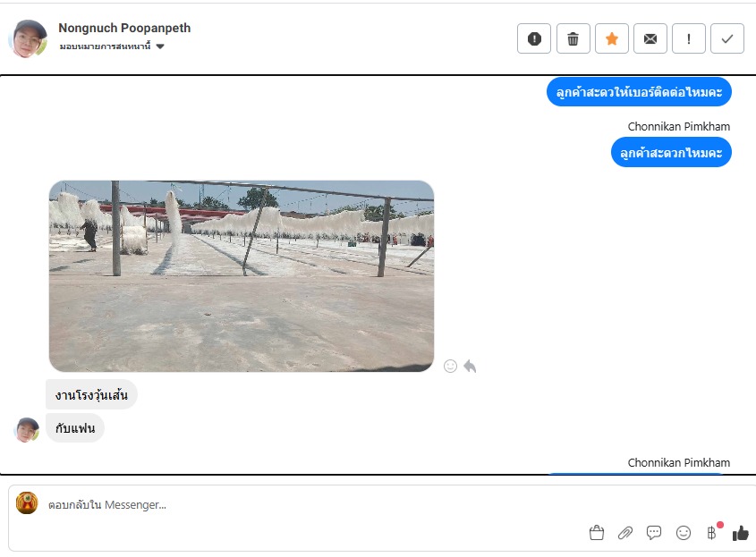Open Nongnuch Poopanpeth header avatar
Image resolution: width=756 pixels, height=557 pixels.
click(x=28, y=38)
